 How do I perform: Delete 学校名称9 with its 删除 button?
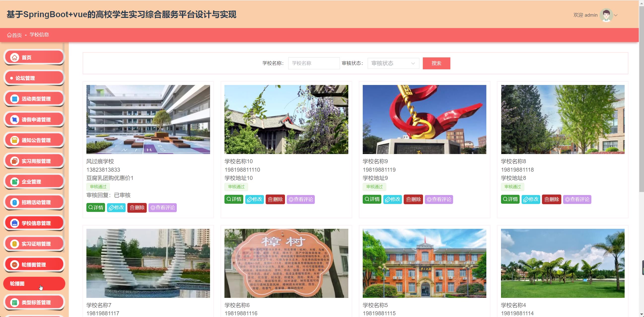tap(413, 199)
